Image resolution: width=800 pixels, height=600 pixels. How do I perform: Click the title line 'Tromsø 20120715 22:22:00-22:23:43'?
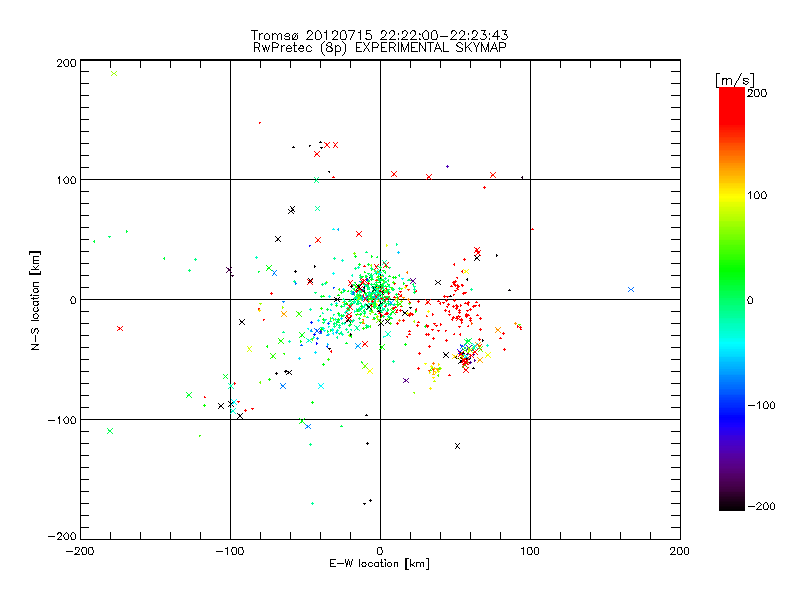379,35
